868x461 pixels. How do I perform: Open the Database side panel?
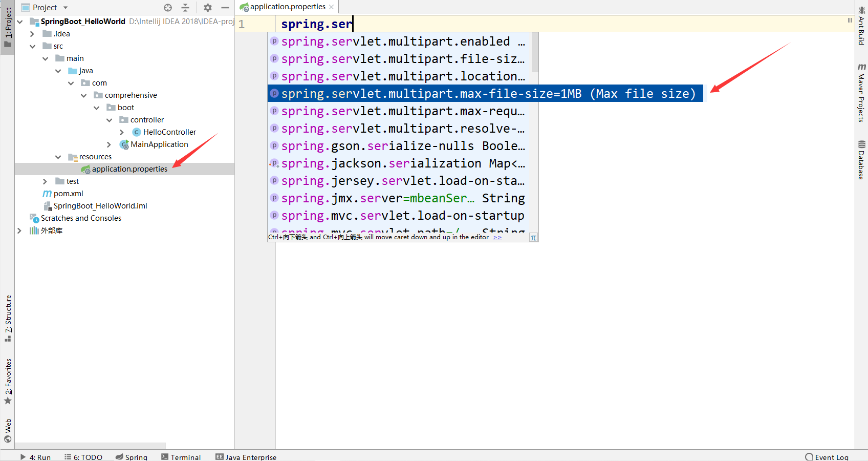pyautogui.click(x=861, y=160)
